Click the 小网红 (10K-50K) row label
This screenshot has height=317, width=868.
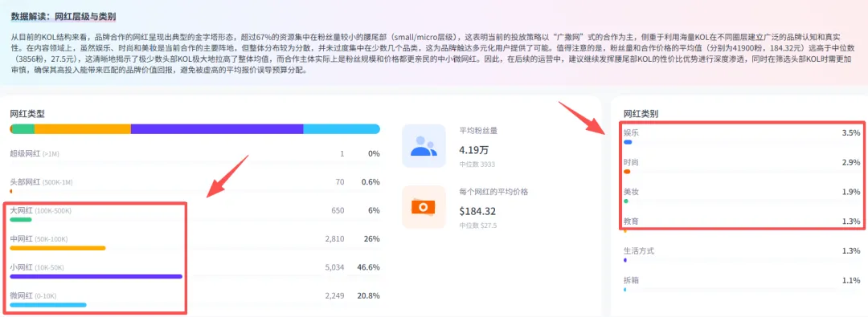pos(37,266)
